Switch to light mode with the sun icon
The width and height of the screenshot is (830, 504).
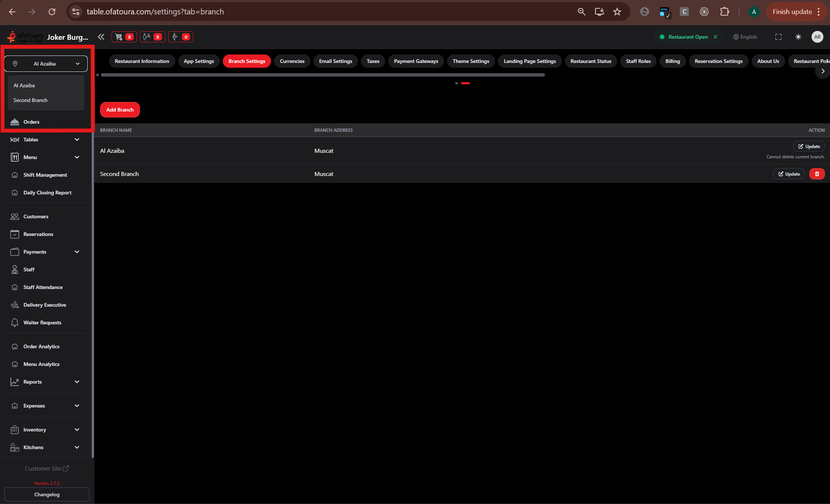(798, 37)
